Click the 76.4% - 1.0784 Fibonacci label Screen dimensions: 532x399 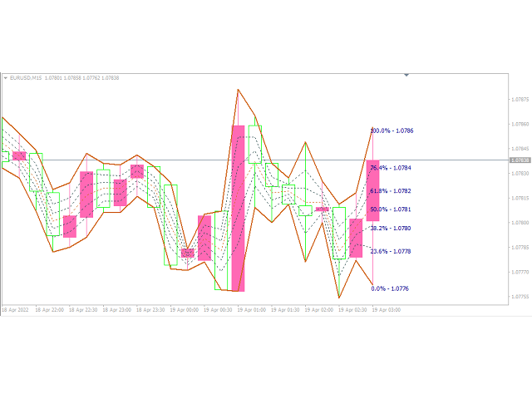pos(391,168)
